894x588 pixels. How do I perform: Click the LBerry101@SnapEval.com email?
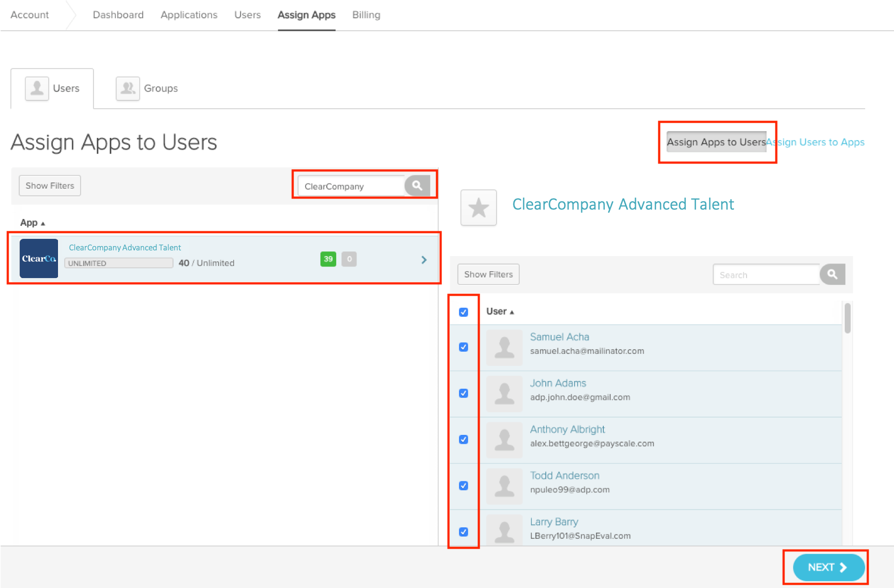(580, 536)
